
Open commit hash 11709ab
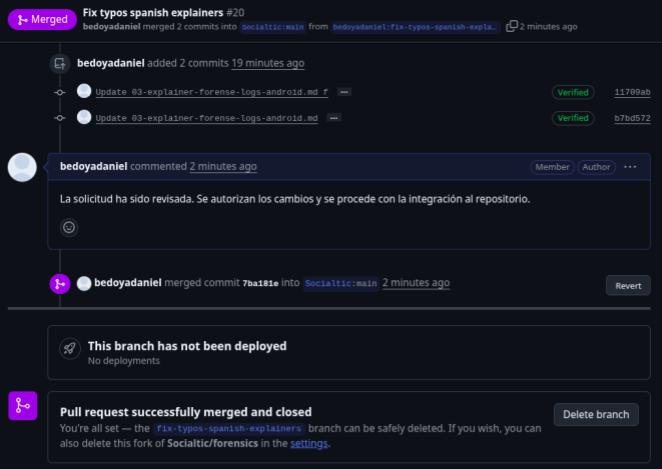[632, 92]
